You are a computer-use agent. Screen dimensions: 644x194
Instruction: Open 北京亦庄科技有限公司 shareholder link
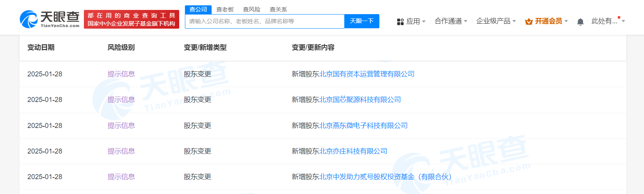(353, 151)
